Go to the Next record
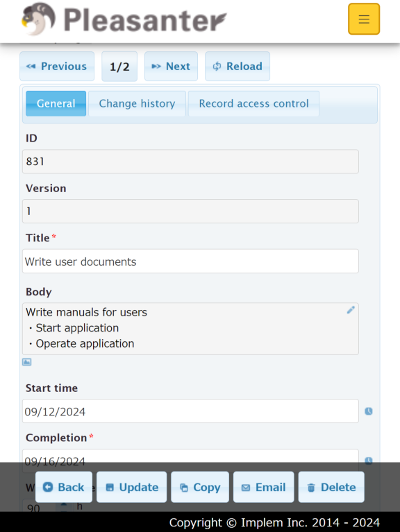 (x=171, y=66)
